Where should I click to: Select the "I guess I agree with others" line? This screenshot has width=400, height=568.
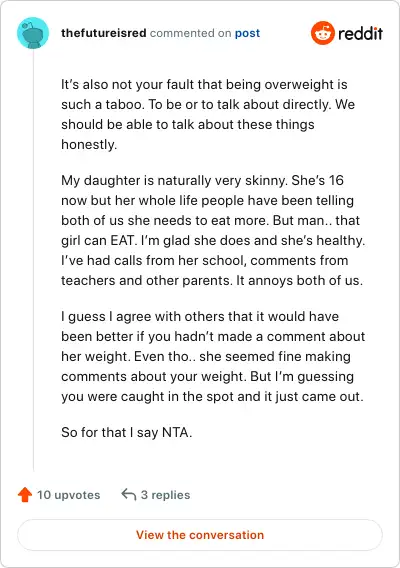coord(200,317)
